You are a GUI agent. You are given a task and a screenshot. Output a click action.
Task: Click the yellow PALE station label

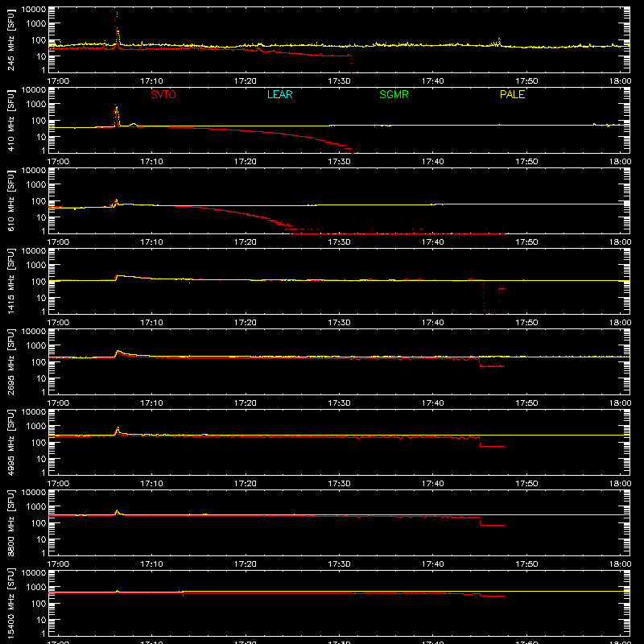(x=512, y=94)
